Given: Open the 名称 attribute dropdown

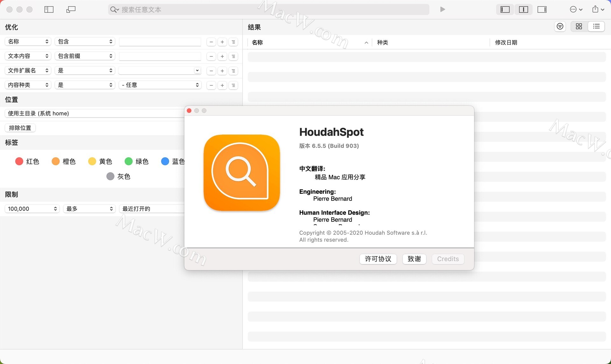Looking at the screenshot, I should pos(28,42).
